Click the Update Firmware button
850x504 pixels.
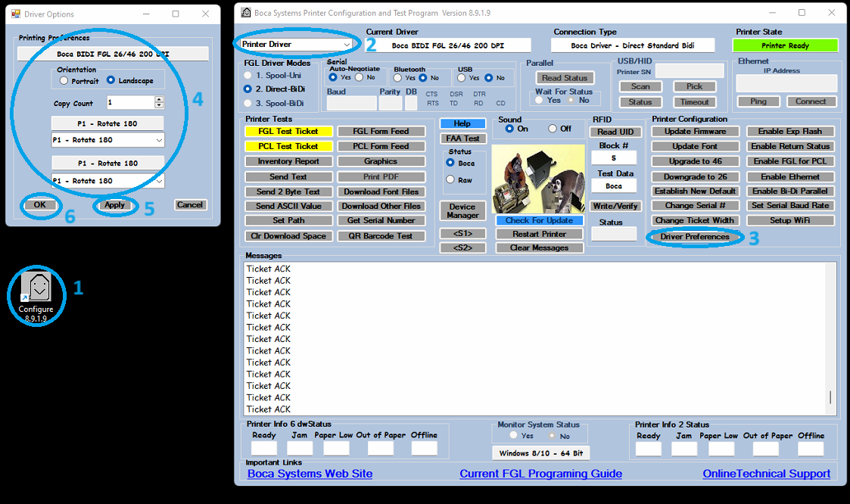(x=695, y=131)
